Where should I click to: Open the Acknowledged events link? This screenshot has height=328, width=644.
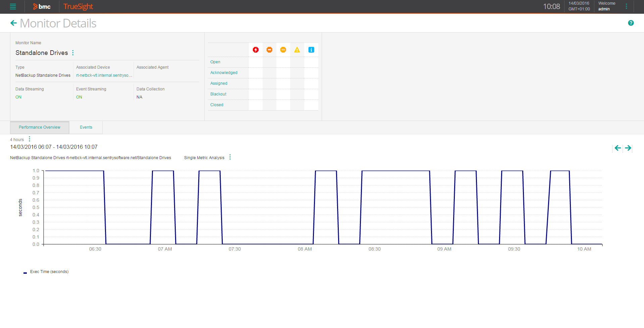[x=224, y=73]
